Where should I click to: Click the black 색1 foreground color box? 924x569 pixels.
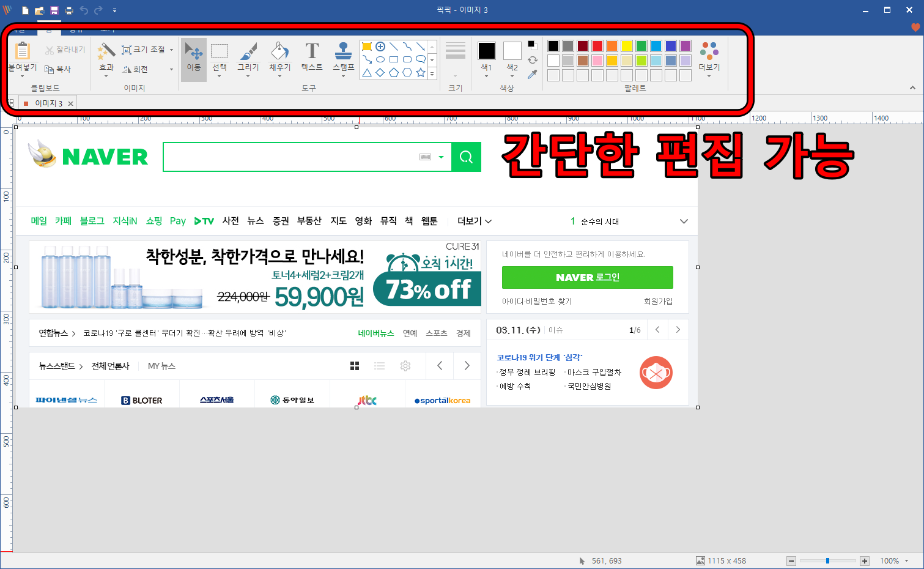point(487,51)
